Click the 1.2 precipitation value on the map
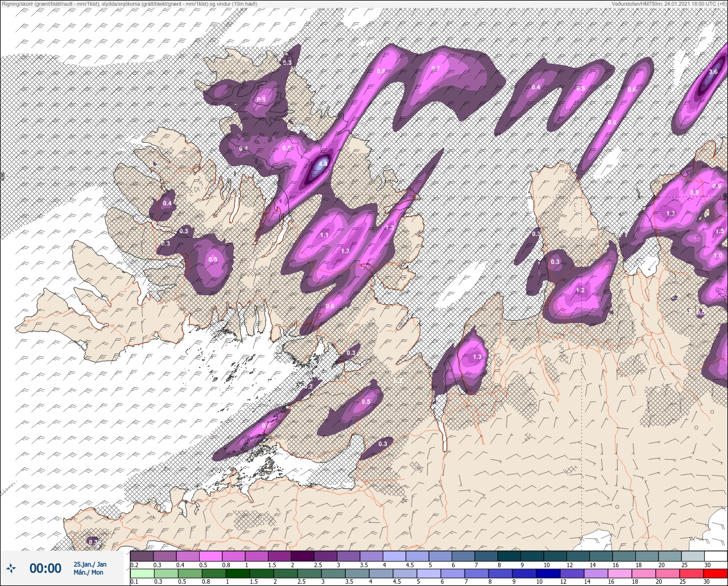 [580, 291]
